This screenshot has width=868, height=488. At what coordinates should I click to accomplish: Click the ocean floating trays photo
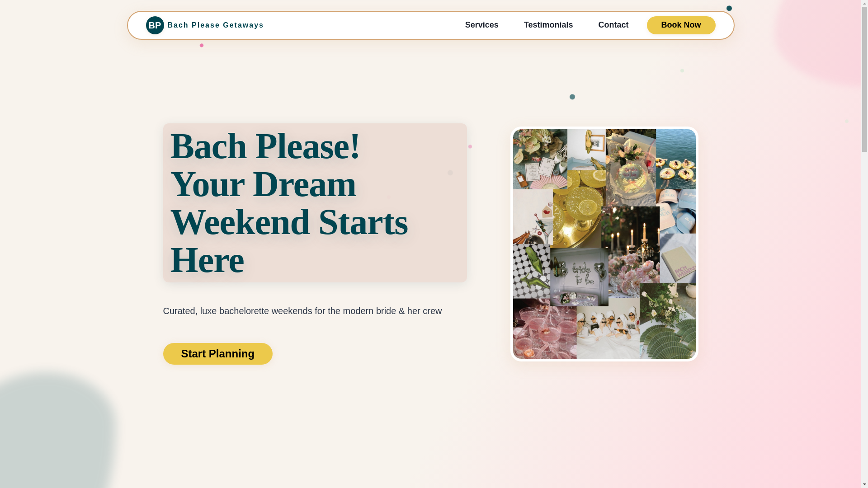coord(675,159)
